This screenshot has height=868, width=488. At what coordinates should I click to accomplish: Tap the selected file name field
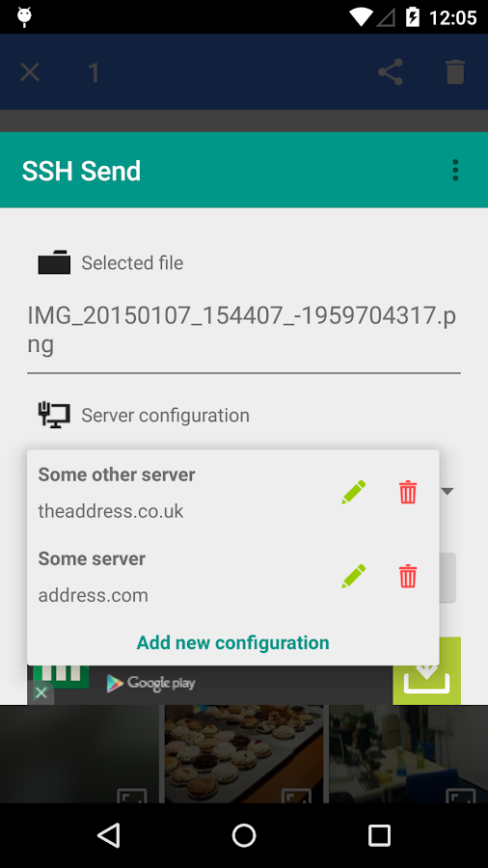243,331
